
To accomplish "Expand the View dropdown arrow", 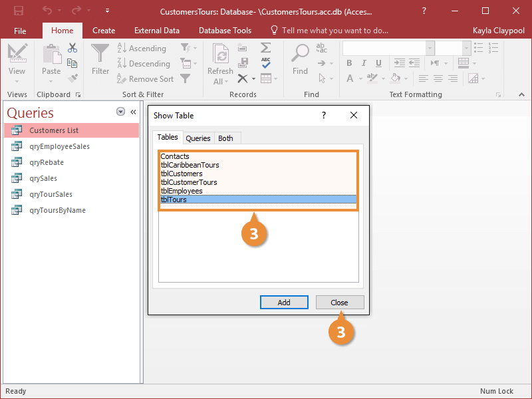I will coord(17,81).
